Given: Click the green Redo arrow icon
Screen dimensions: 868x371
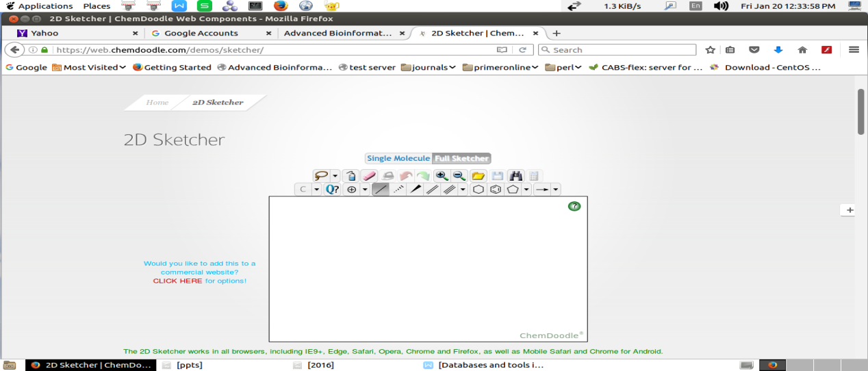Looking at the screenshot, I should coord(423,176).
